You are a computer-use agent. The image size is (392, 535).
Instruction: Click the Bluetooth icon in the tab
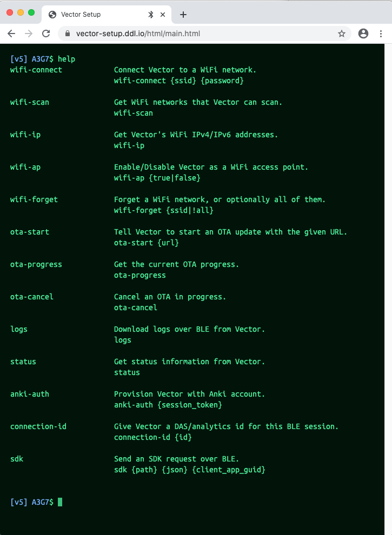pos(151,14)
